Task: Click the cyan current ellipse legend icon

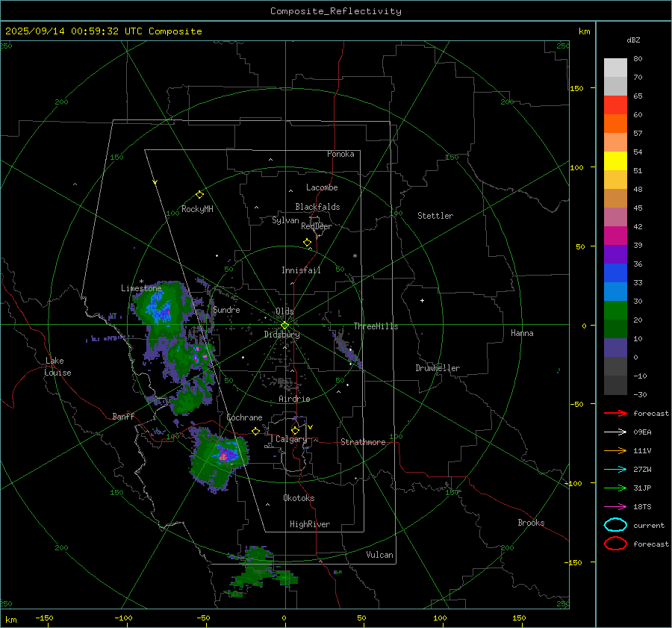Action: coord(615,525)
